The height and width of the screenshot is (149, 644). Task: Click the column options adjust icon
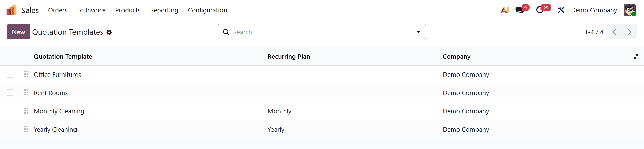click(x=636, y=57)
